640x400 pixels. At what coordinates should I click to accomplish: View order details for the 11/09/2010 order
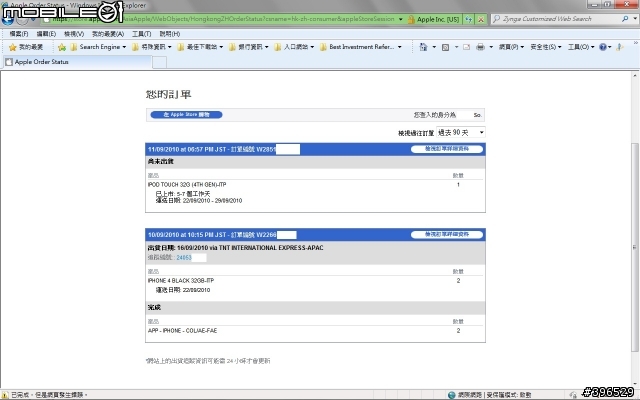coord(447,149)
